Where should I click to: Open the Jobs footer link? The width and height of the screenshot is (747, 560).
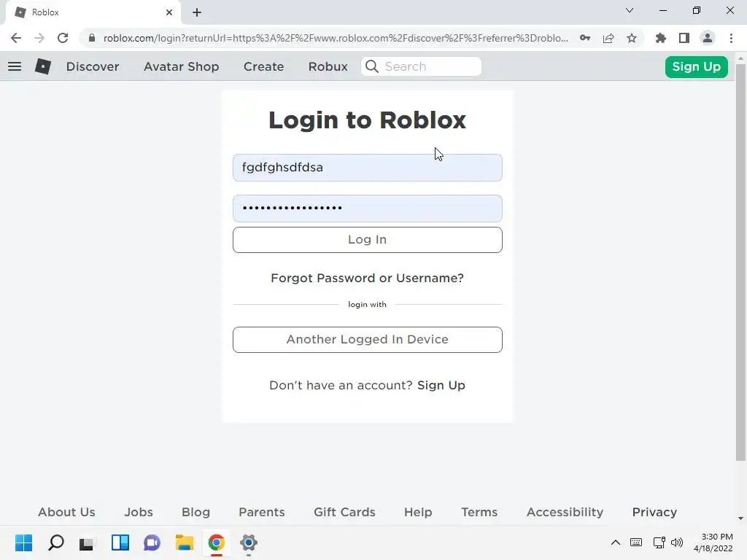pyautogui.click(x=139, y=513)
